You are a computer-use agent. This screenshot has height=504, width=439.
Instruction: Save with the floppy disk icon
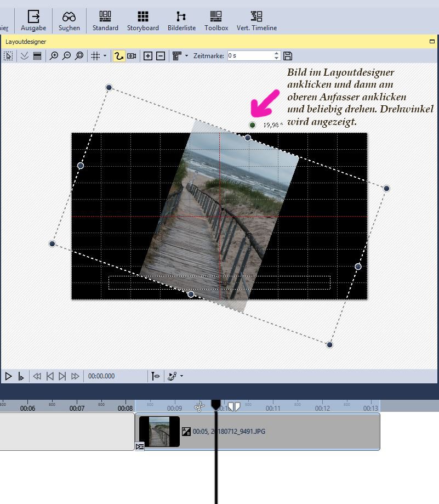[288, 56]
